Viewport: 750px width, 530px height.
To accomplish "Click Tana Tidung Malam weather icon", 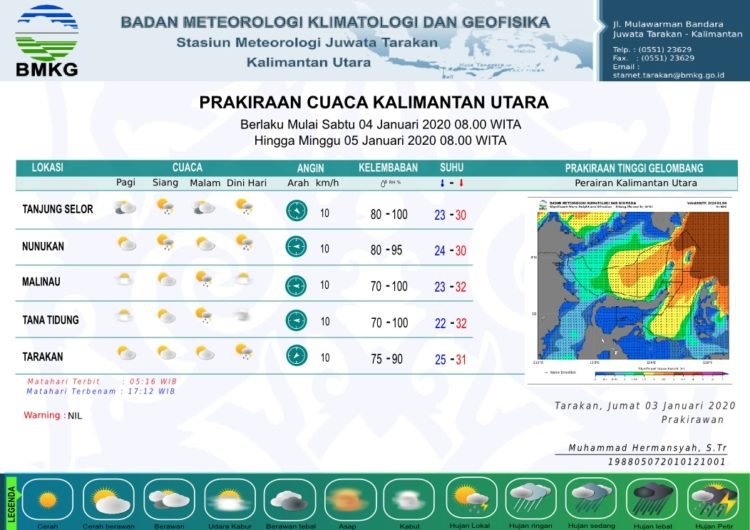I will coord(204,316).
